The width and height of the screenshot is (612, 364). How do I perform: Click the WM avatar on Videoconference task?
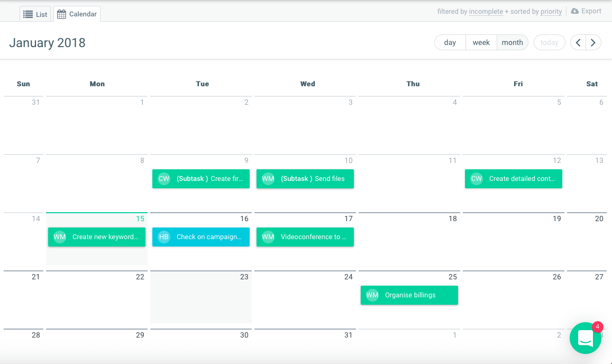coord(268,237)
